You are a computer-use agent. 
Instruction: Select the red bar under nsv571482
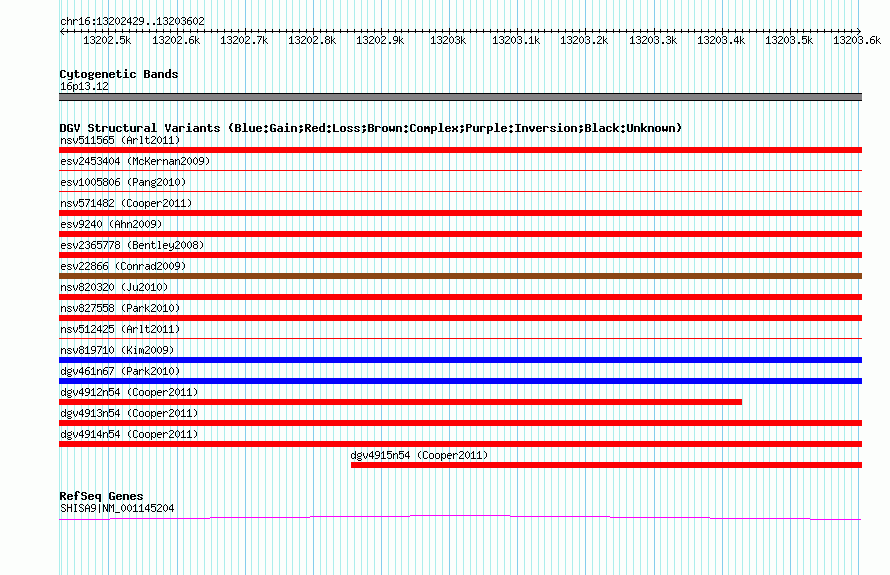click(x=460, y=213)
